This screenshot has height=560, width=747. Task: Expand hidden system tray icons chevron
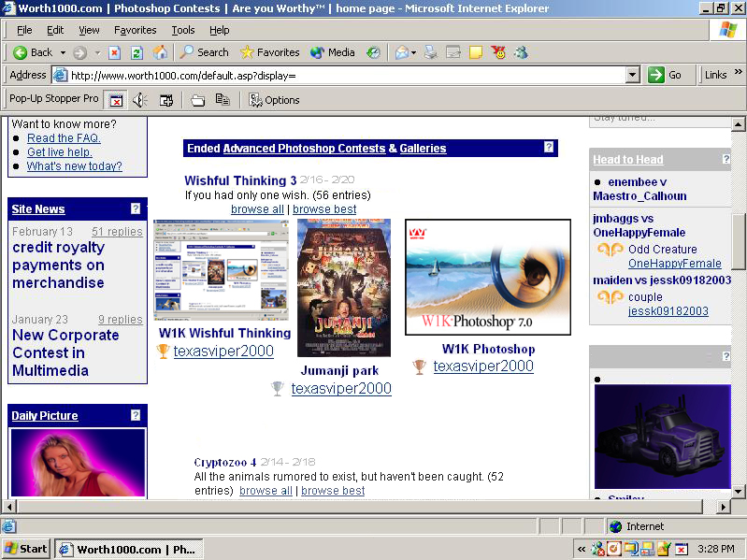click(x=582, y=549)
